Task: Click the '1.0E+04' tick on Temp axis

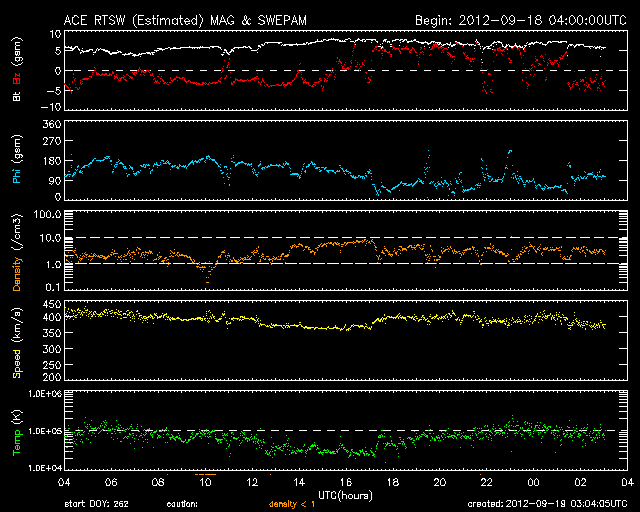Action: pos(45,468)
